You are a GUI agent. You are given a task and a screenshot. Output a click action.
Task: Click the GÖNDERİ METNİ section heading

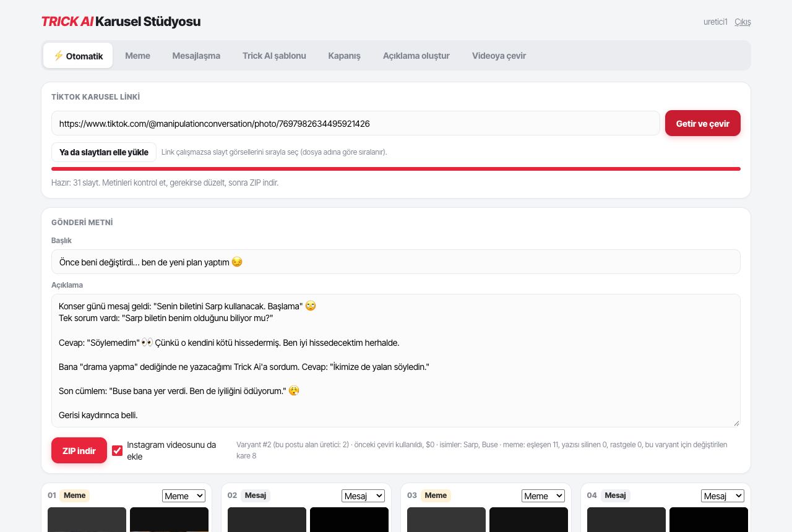point(82,222)
